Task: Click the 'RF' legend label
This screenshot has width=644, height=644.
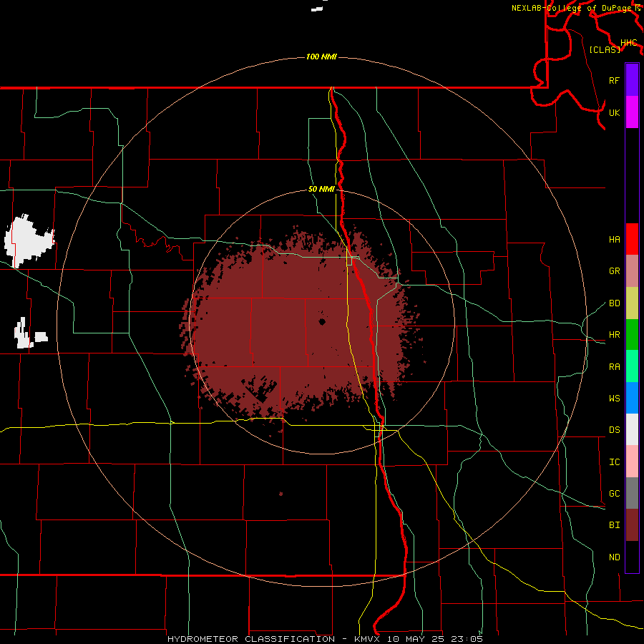Action: pos(615,80)
